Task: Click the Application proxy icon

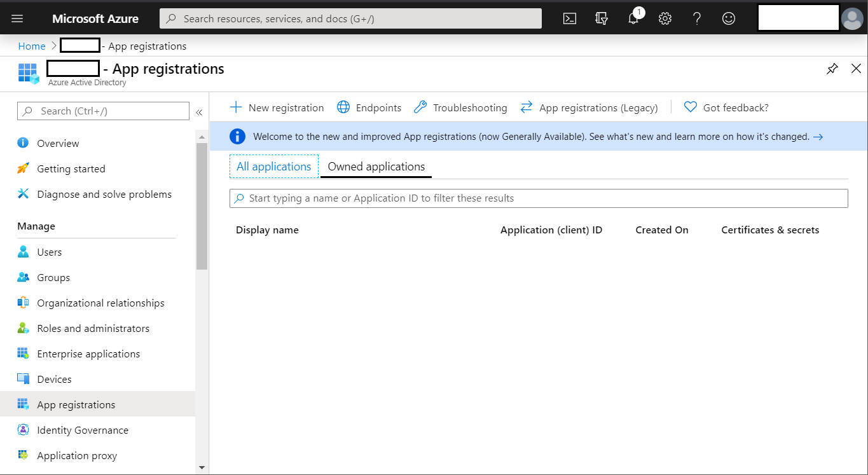Action: coord(23,455)
